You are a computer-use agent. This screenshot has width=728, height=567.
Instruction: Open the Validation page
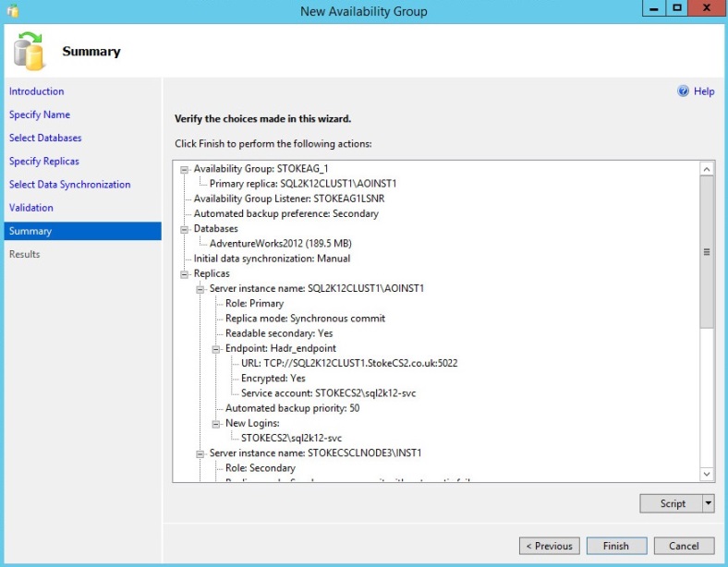(x=31, y=208)
